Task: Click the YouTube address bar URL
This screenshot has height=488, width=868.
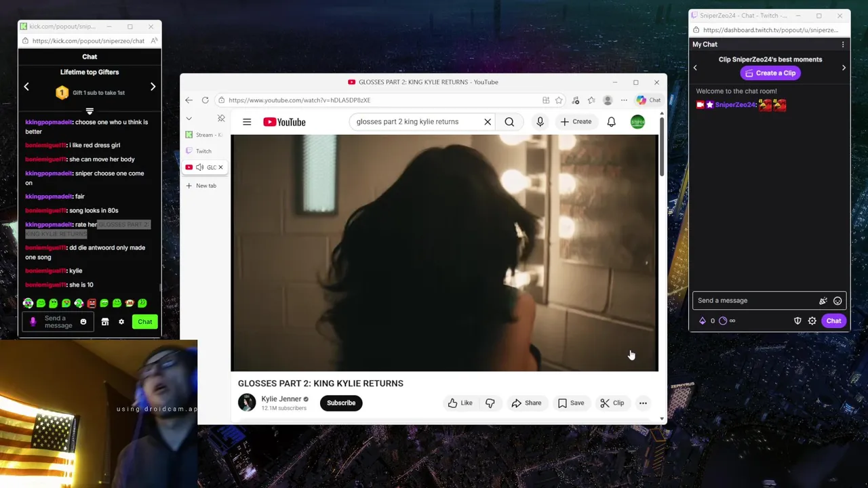Action: 299,100
